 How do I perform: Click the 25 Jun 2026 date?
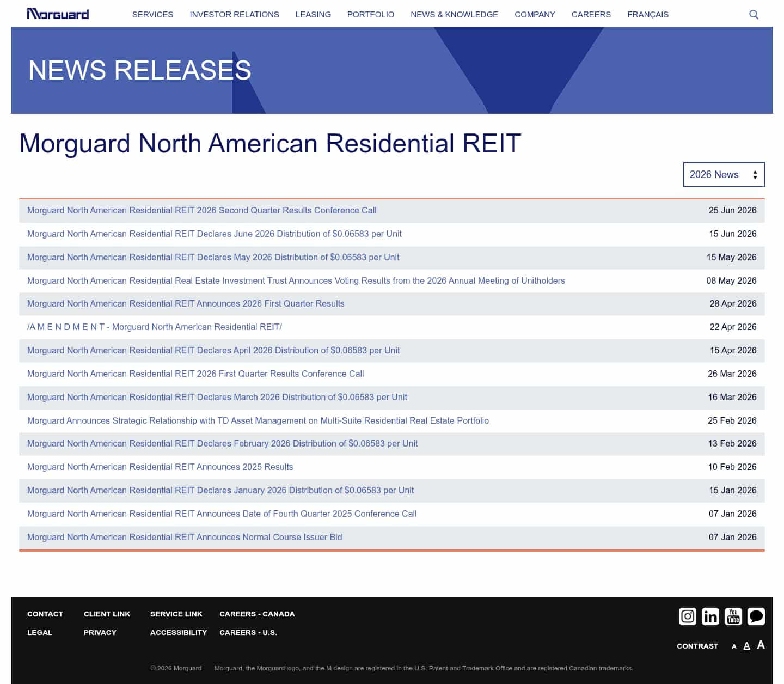click(x=732, y=210)
